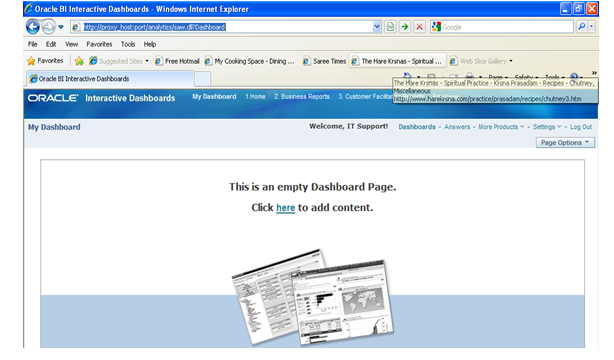
Task: Click the magnifier search icon
Action: pyautogui.click(x=581, y=27)
